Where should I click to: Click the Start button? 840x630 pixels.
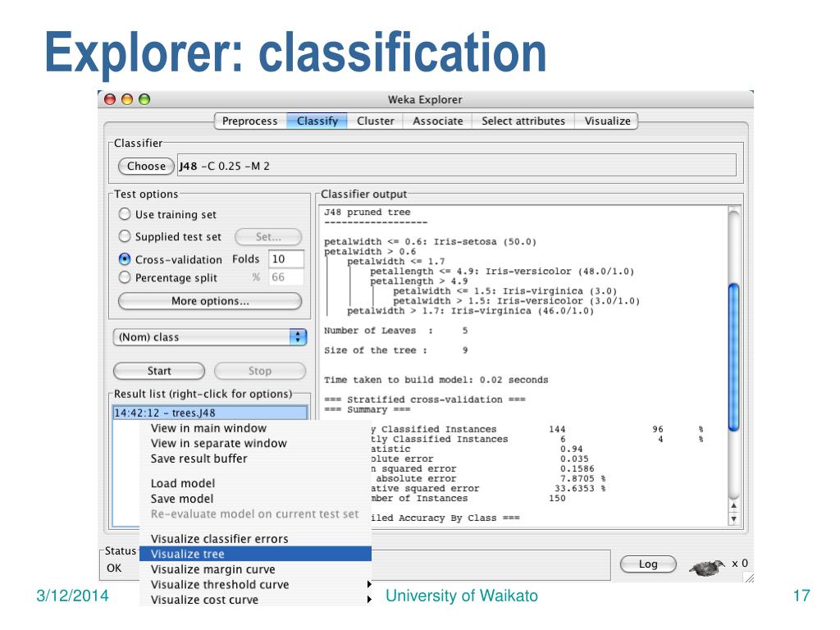point(159,371)
